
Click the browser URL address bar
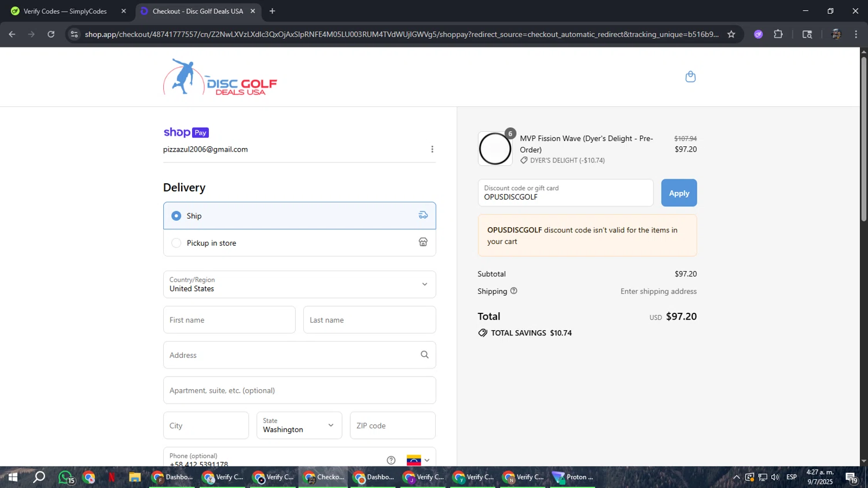coord(402,34)
